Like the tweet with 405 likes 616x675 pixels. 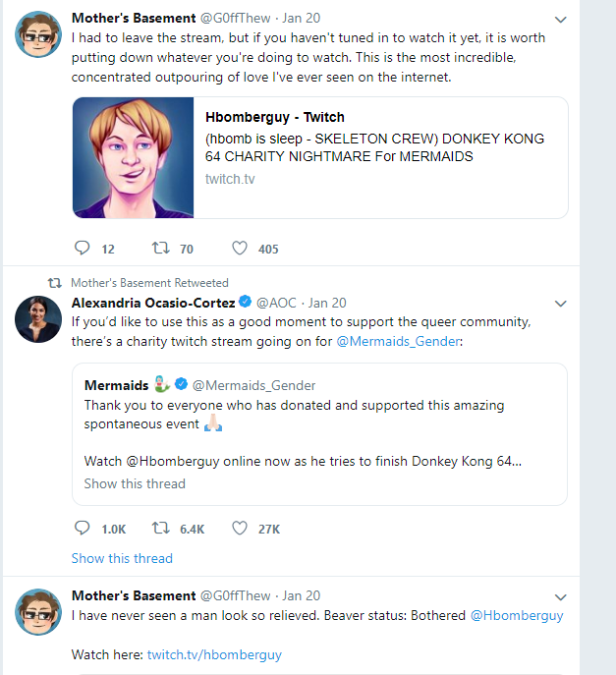(x=240, y=248)
